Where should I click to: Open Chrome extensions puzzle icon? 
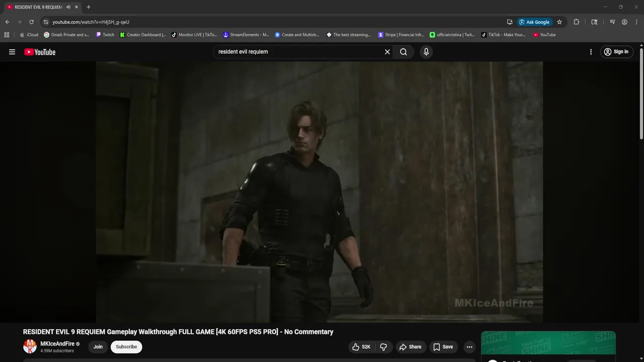click(577, 22)
